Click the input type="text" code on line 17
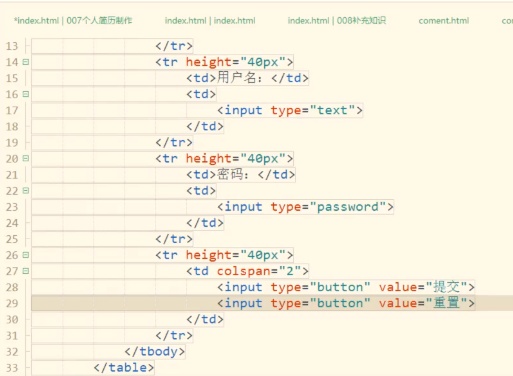 290,110
